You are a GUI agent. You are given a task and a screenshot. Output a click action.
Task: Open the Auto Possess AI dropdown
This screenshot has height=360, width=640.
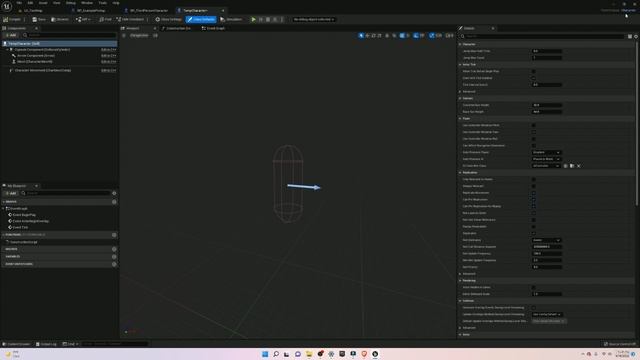547,159
